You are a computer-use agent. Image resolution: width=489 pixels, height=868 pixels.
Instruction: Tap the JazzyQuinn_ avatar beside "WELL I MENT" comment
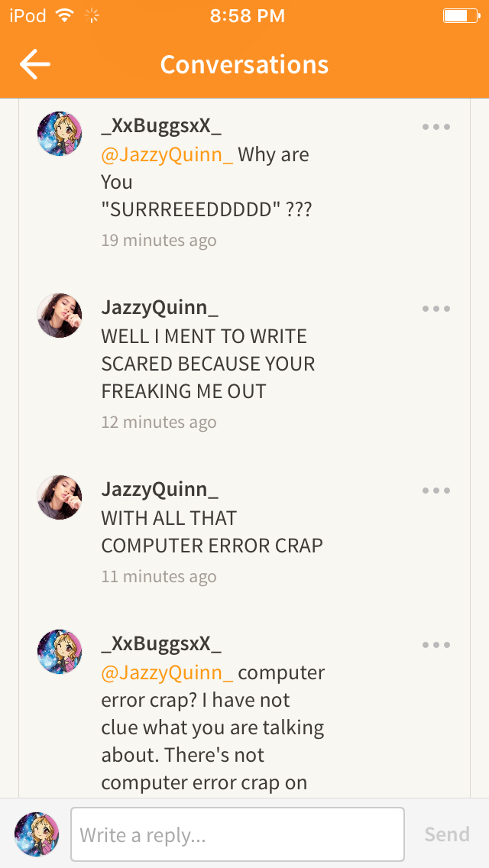click(x=60, y=316)
